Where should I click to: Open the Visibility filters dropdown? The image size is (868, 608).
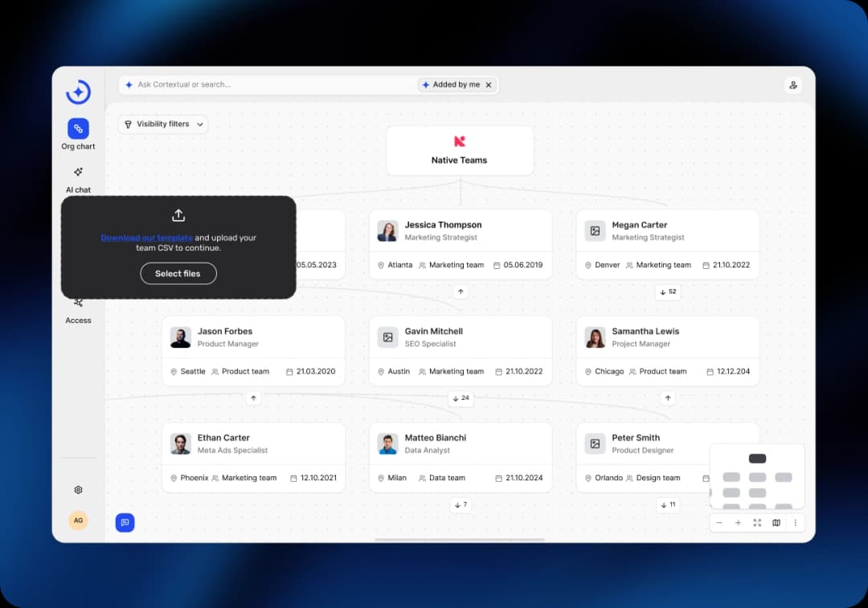(162, 124)
